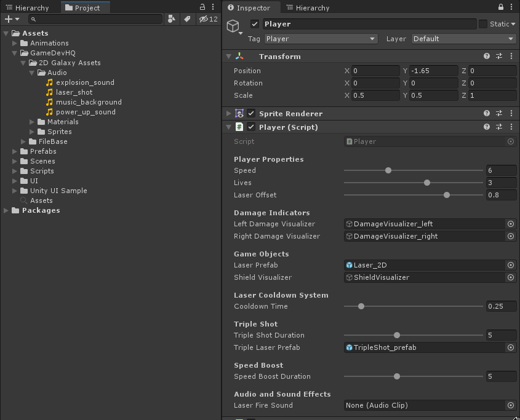Click the Speed slider handle
Screen dimensions: 520x420
pos(388,170)
